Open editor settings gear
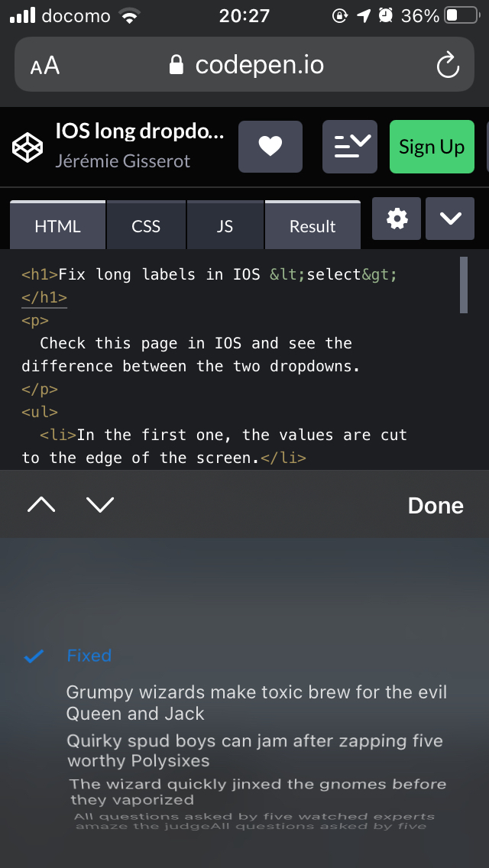489x868 pixels. tap(397, 219)
